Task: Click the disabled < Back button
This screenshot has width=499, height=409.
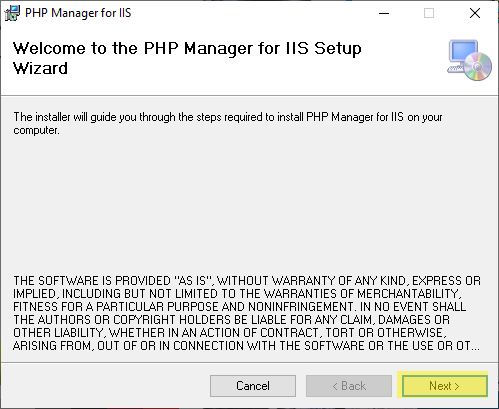Action: click(x=349, y=386)
